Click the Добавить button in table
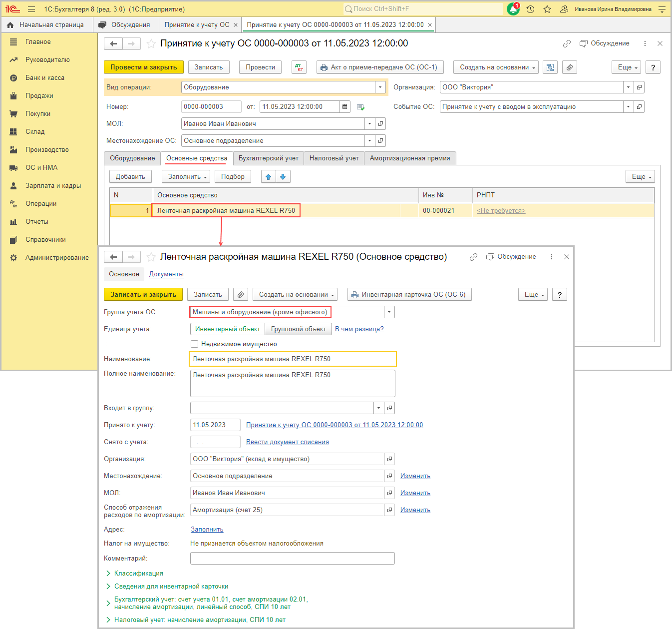672x629 pixels. coord(130,177)
